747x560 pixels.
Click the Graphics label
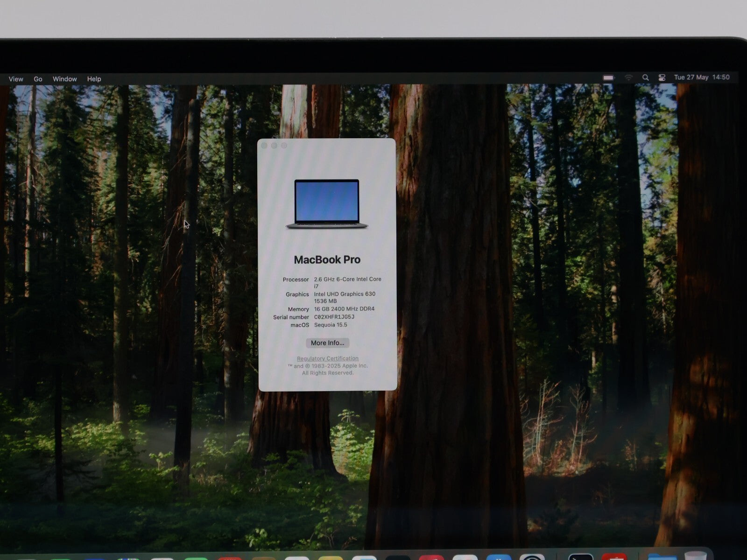(297, 294)
